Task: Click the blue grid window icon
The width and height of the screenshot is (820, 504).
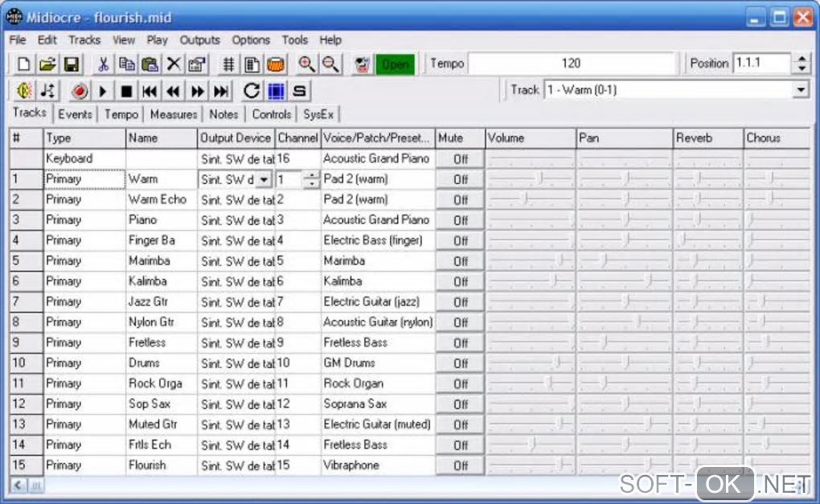Action: 276,91
